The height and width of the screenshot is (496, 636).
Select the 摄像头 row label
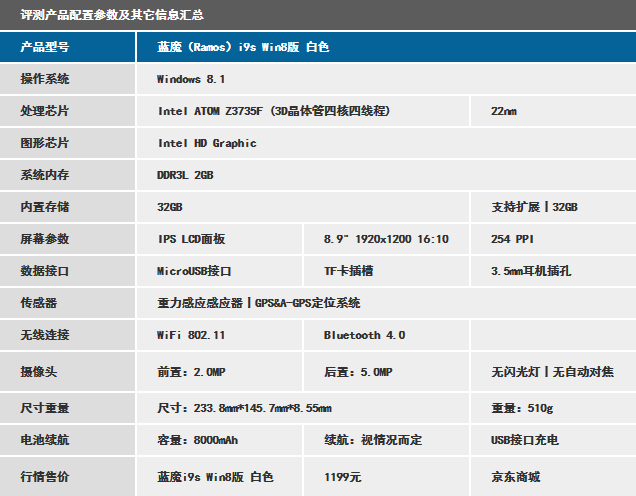click(x=67, y=372)
